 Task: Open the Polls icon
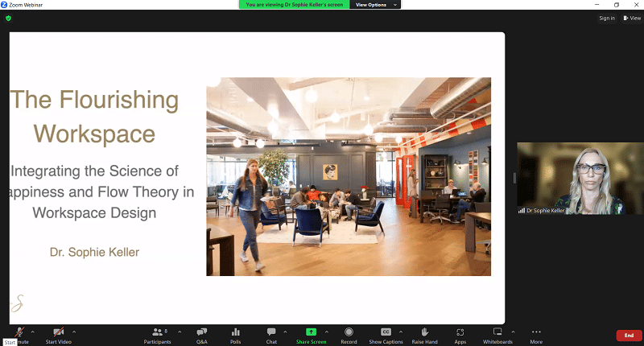(236, 332)
